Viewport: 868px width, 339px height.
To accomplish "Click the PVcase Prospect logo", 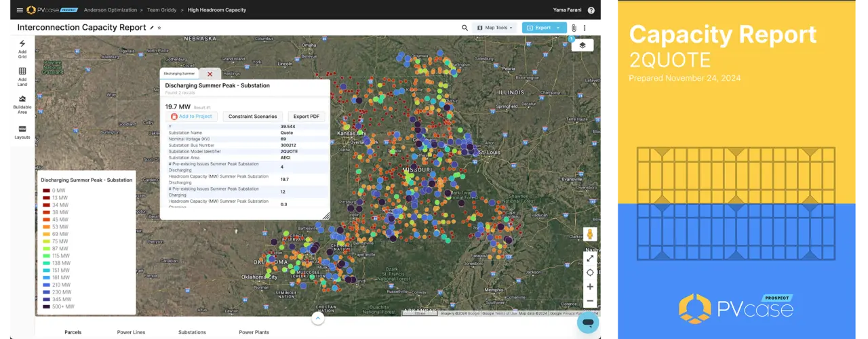I will pyautogui.click(x=51, y=10).
